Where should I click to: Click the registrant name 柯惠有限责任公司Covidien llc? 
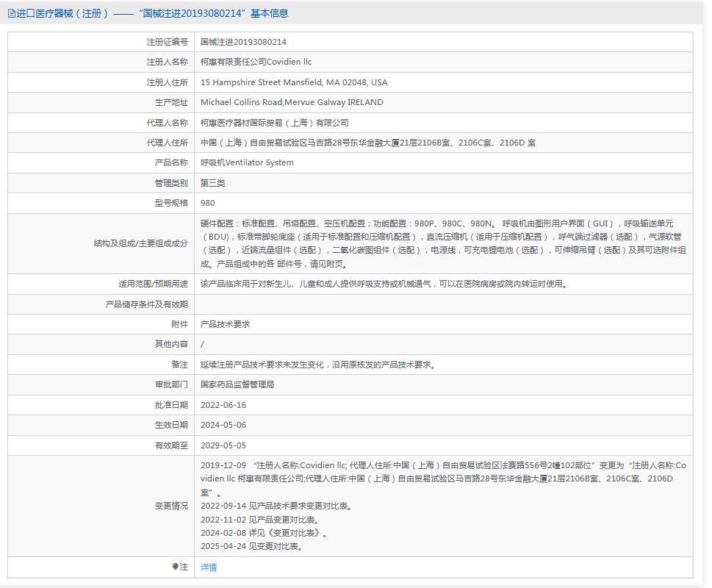pyautogui.click(x=256, y=62)
